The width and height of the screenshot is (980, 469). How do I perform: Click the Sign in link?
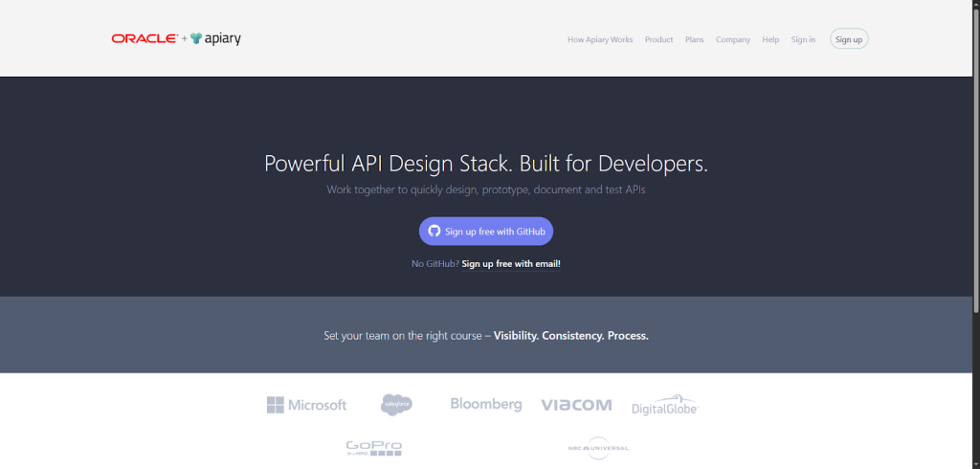(803, 39)
